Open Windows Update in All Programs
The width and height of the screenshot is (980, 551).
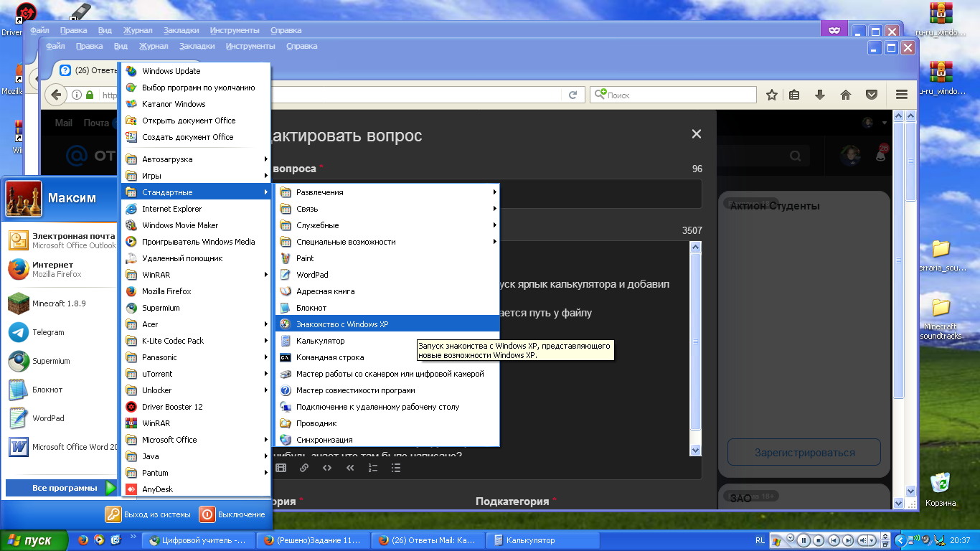[197, 71]
